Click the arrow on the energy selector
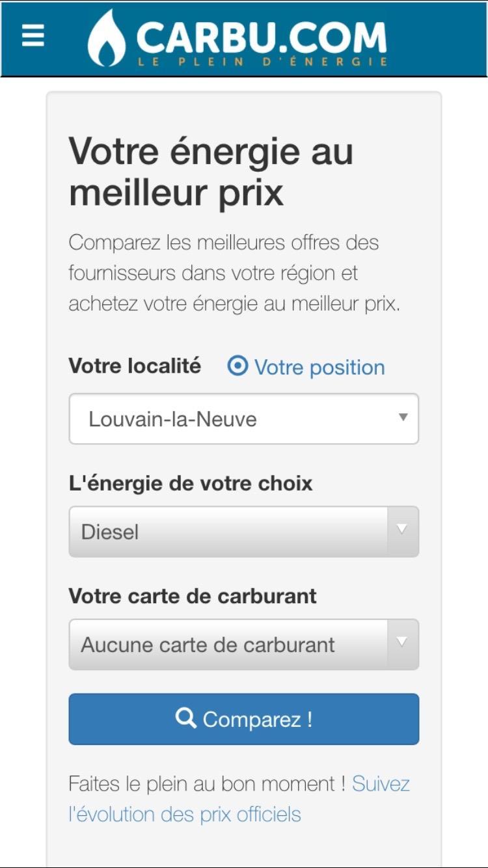Viewport: 488px width, 868px height. (402, 531)
